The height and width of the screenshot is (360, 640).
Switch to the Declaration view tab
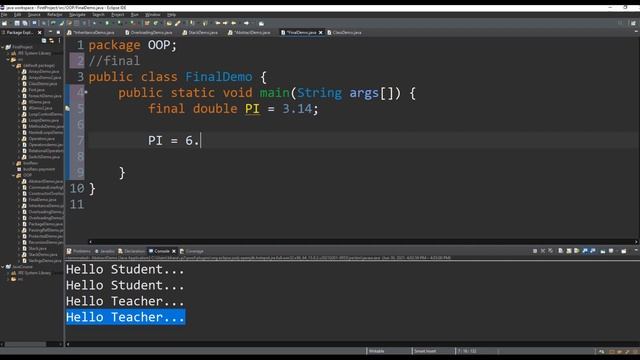click(x=131, y=251)
